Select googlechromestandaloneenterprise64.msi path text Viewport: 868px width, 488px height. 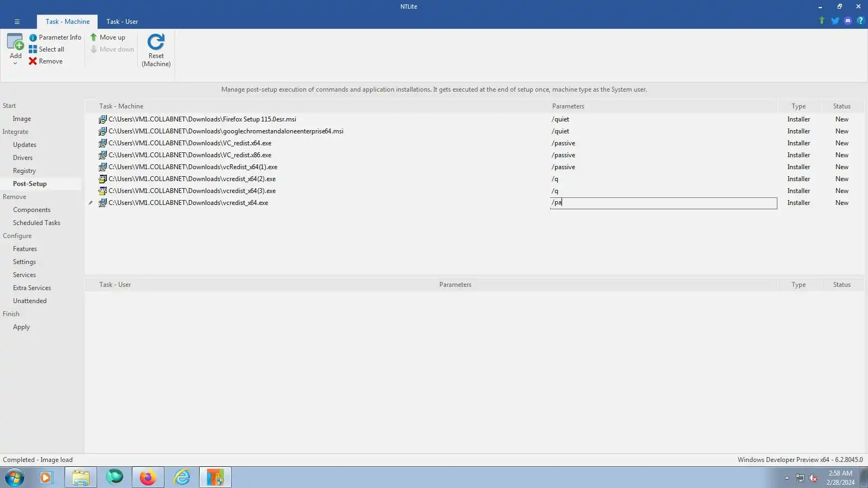coord(226,131)
